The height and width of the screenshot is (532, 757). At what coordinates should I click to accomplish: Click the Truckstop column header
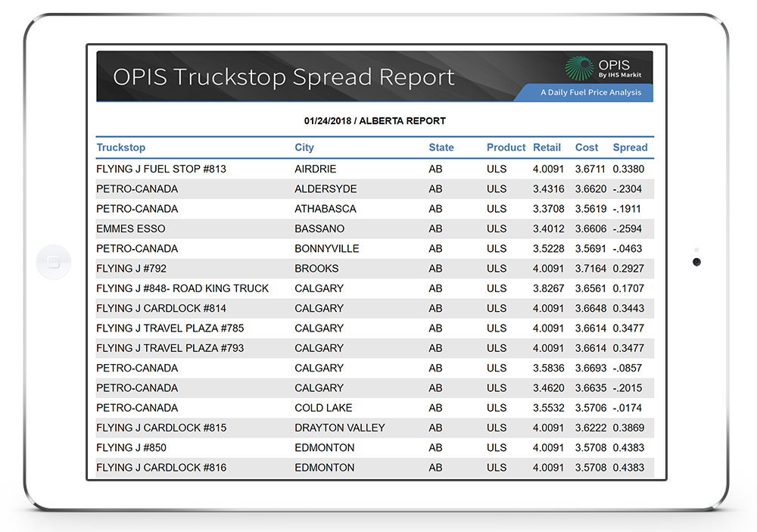120,148
